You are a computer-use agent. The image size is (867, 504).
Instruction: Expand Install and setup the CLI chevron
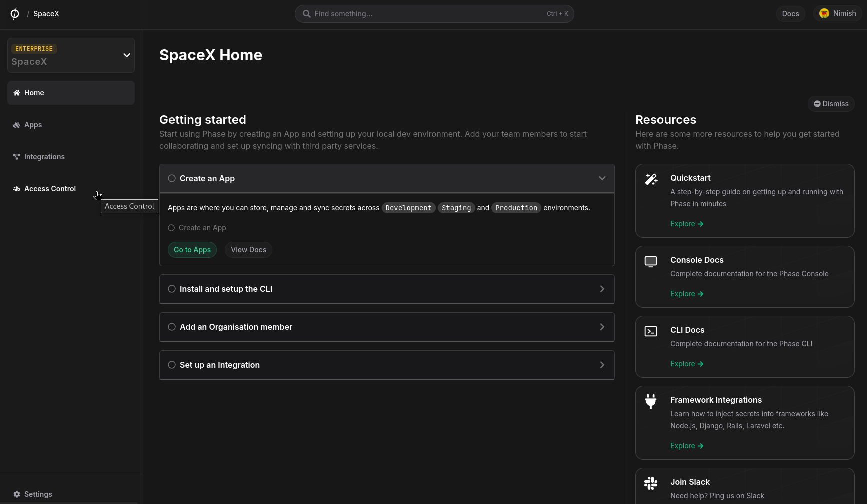click(602, 289)
